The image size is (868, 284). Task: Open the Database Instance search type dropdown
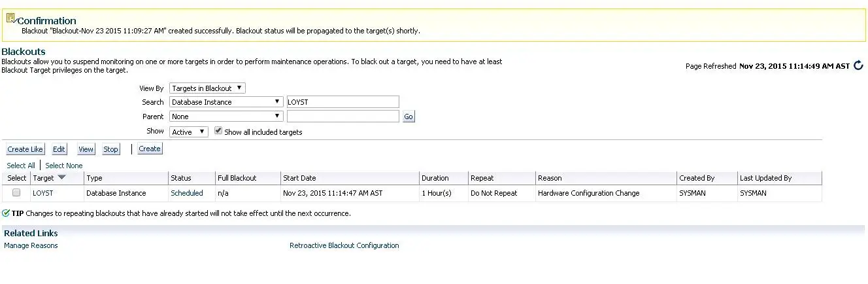click(x=226, y=102)
